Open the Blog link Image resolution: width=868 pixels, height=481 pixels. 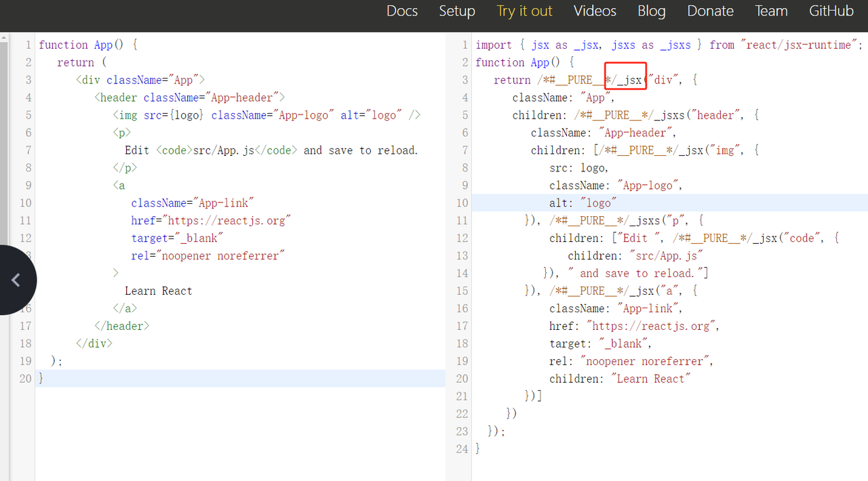[652, 11]
